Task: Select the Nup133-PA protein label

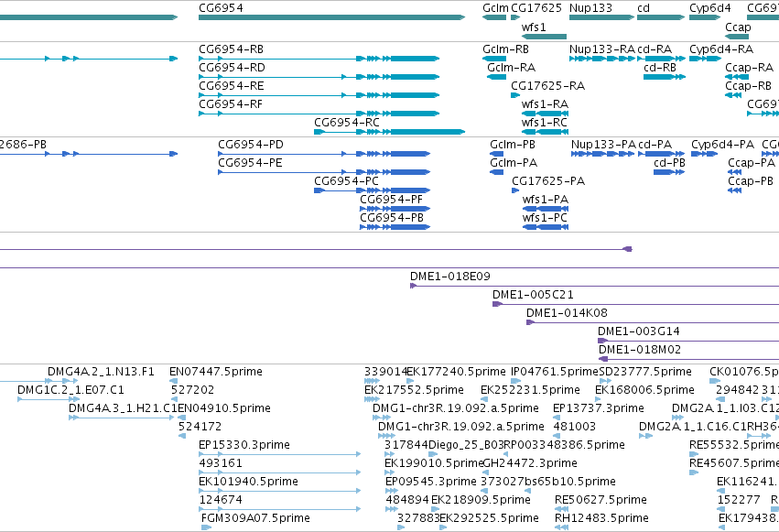Action: (x=603, y=145)
